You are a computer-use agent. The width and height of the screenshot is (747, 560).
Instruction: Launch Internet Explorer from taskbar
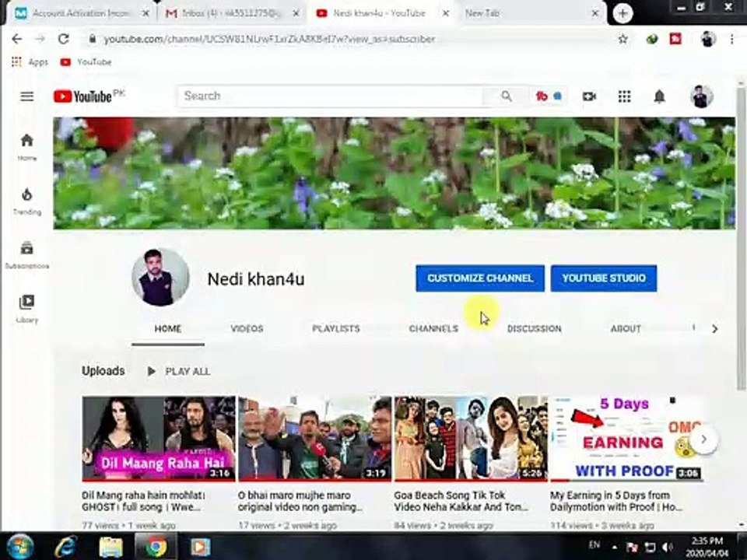[x=65, y=547]
